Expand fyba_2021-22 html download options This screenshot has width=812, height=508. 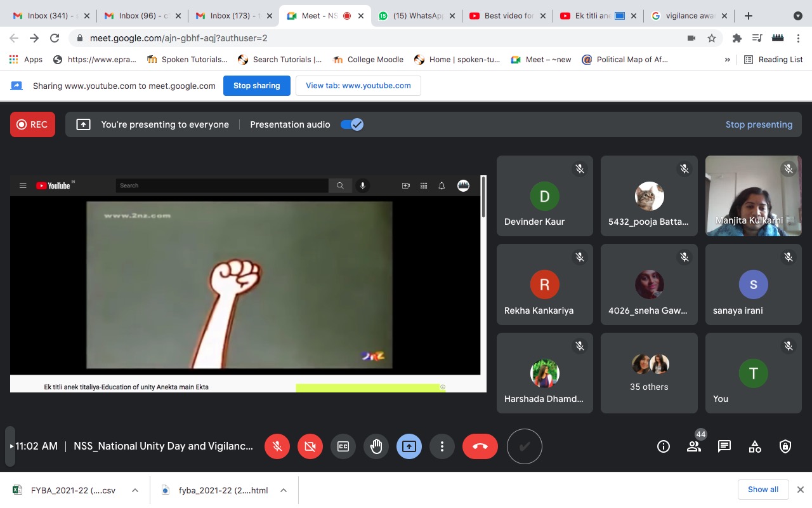[x=284, y=490]
